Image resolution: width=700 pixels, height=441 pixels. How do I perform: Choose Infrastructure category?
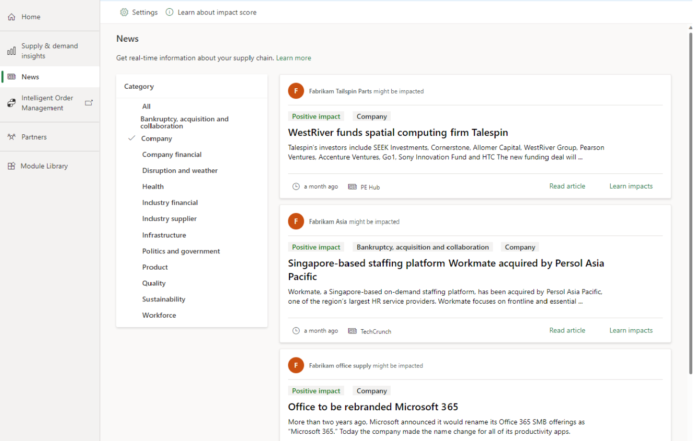[x=164, y=235]
